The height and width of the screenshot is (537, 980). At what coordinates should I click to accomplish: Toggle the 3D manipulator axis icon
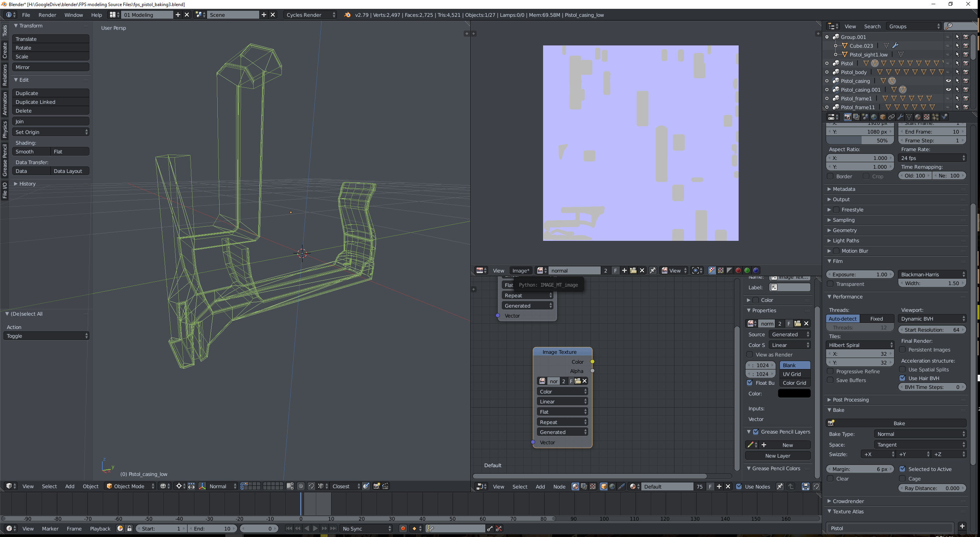click(x=202, y=486)
